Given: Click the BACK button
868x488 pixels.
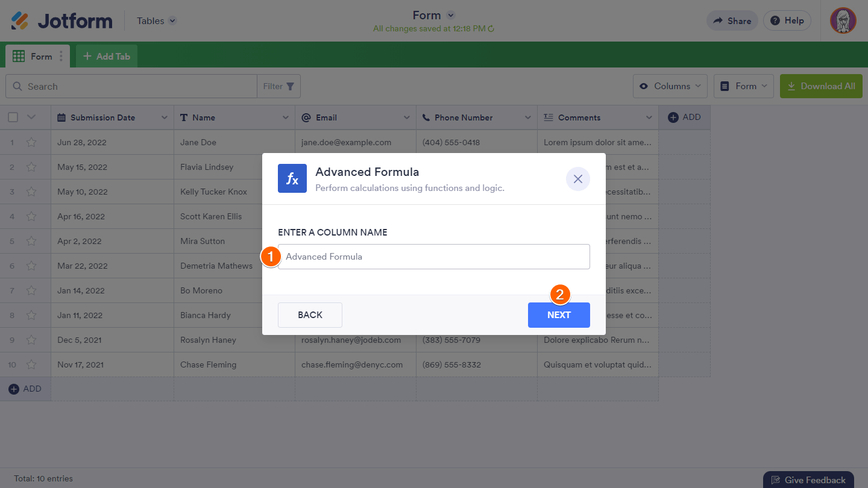Looking at the screenshot, I should click(310, 315).
